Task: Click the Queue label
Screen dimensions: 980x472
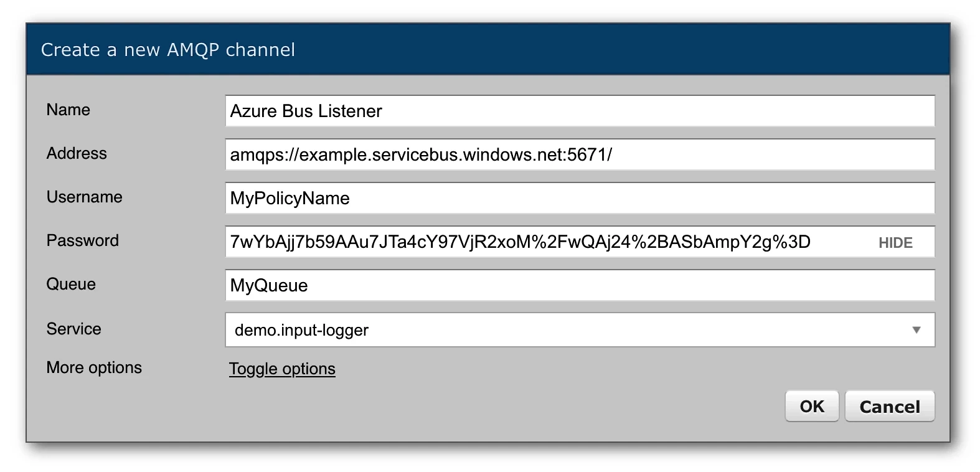Action: (x=71, y=285)
